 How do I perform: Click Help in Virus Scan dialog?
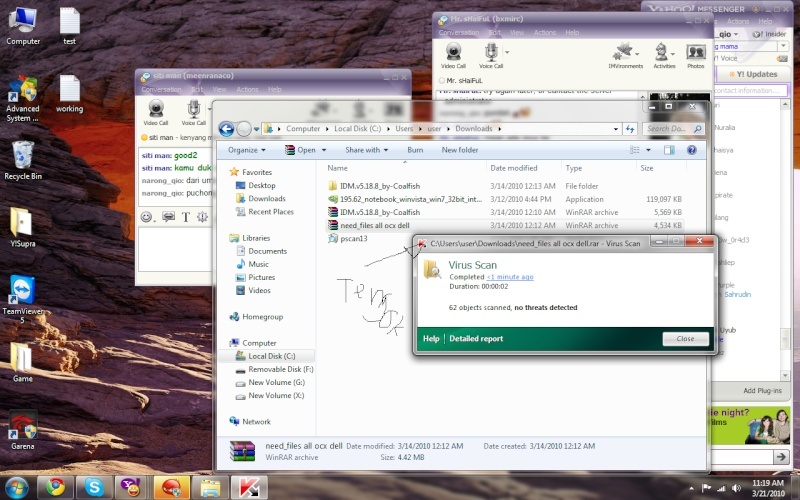(431, 339)
